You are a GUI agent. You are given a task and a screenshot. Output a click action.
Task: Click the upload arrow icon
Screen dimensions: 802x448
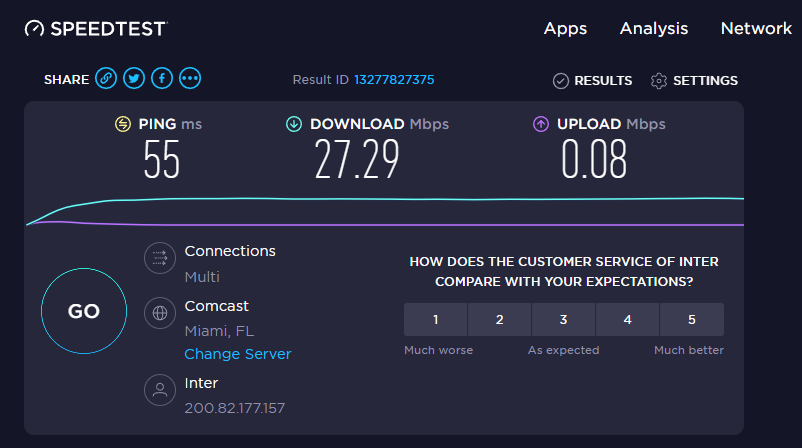click(541, 124)
